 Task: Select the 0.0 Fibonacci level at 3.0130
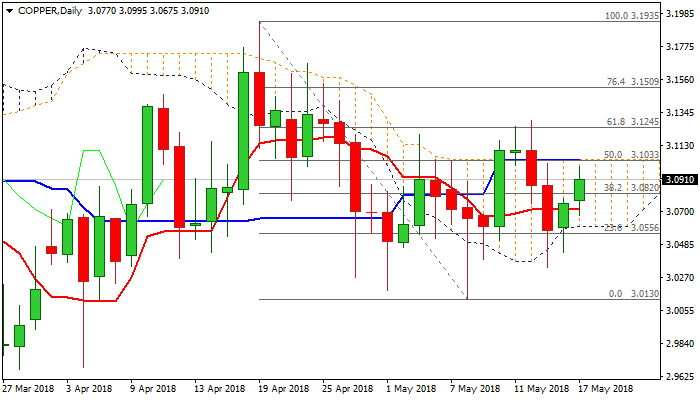click(x=629, y=293)
